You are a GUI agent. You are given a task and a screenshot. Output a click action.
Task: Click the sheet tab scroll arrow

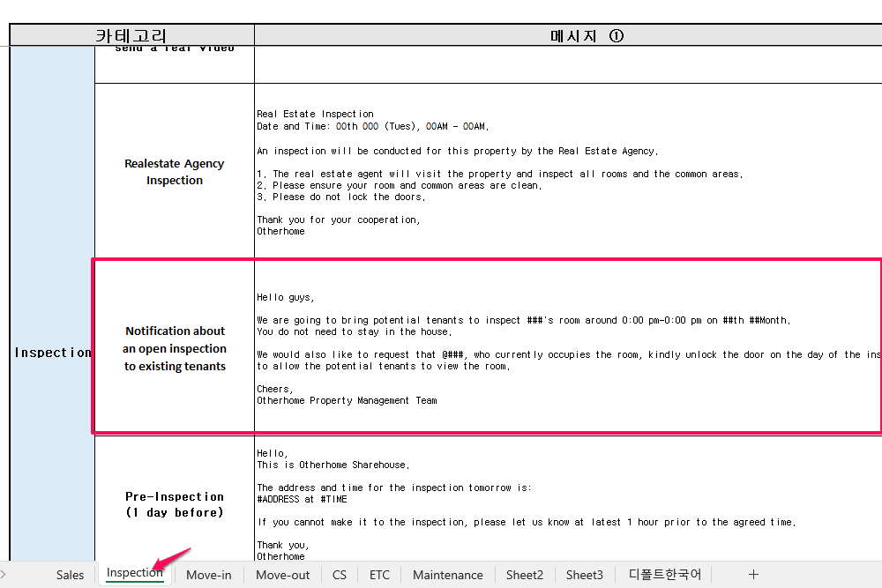point(4,575)
